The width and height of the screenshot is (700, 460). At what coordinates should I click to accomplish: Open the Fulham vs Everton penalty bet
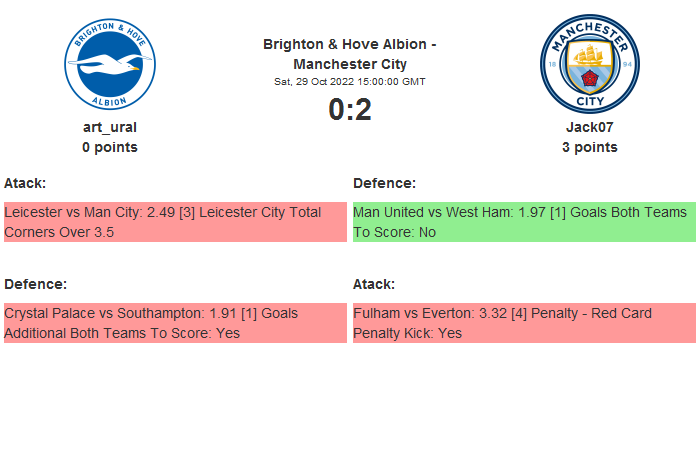click(523, 323)
